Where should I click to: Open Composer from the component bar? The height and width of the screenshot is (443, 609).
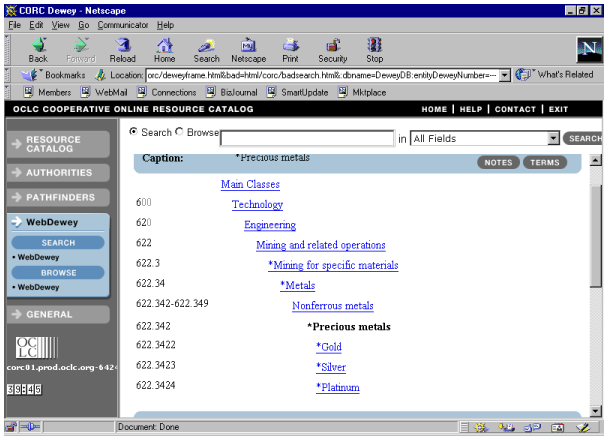[x=583, y=428]
